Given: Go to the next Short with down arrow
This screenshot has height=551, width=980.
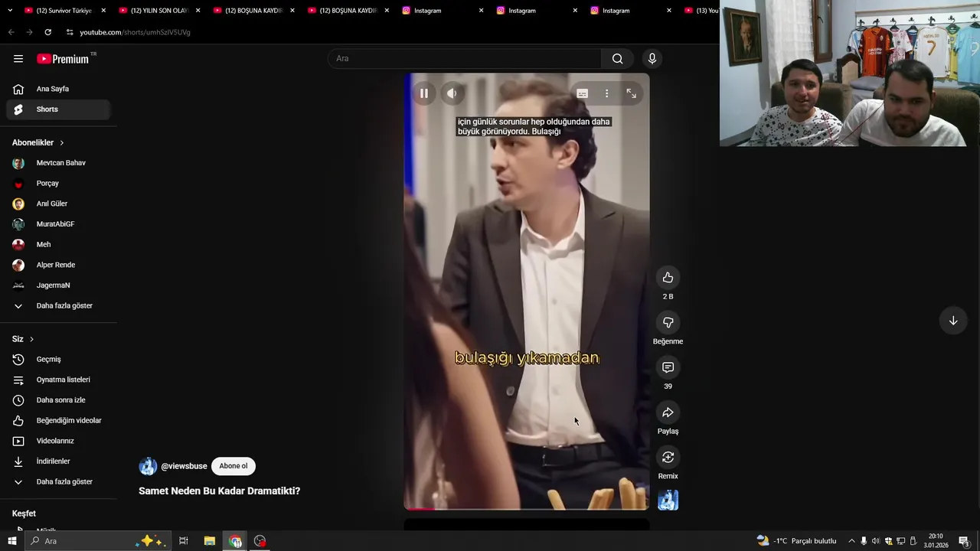Looking at the screenshot, I should point(953,321).
